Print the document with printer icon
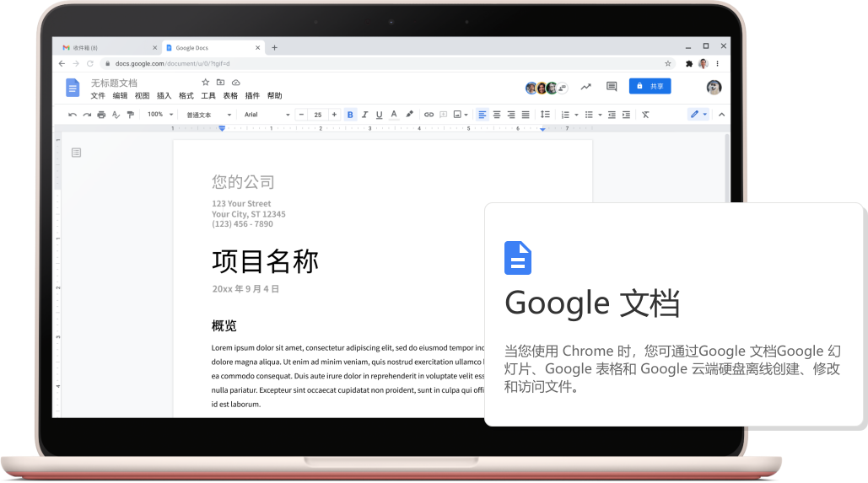This screenshot has width=868, height=483. (x=101, y=115)
